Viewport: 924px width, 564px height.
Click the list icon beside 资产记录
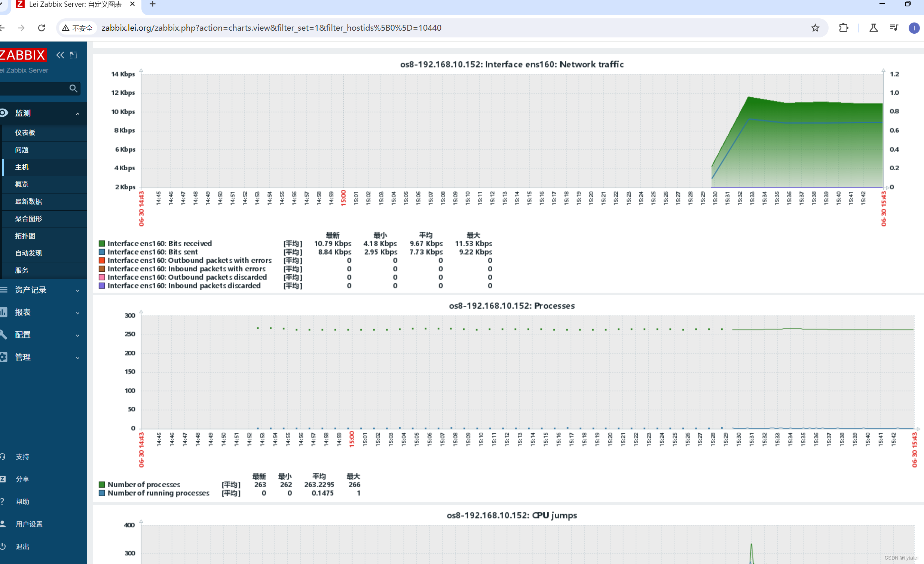[3, 290]
